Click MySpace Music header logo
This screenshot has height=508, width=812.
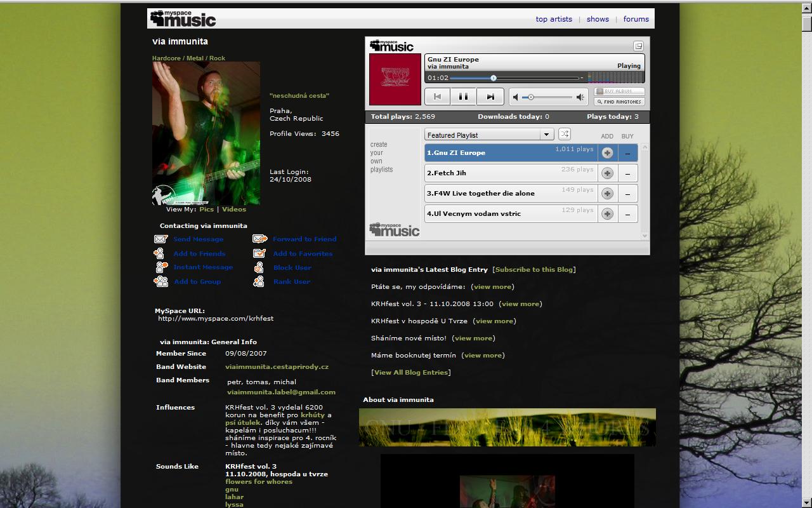coord(183,18)
